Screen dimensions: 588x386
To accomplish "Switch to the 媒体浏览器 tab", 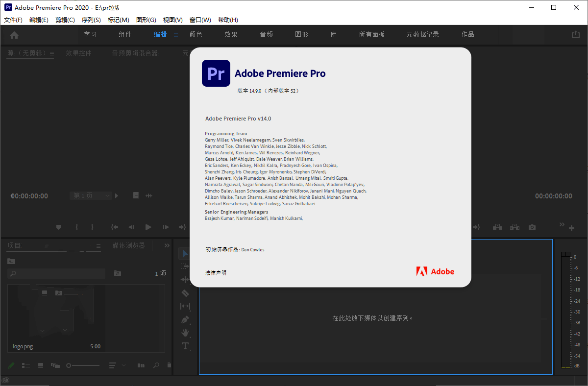I will [129, 245].
